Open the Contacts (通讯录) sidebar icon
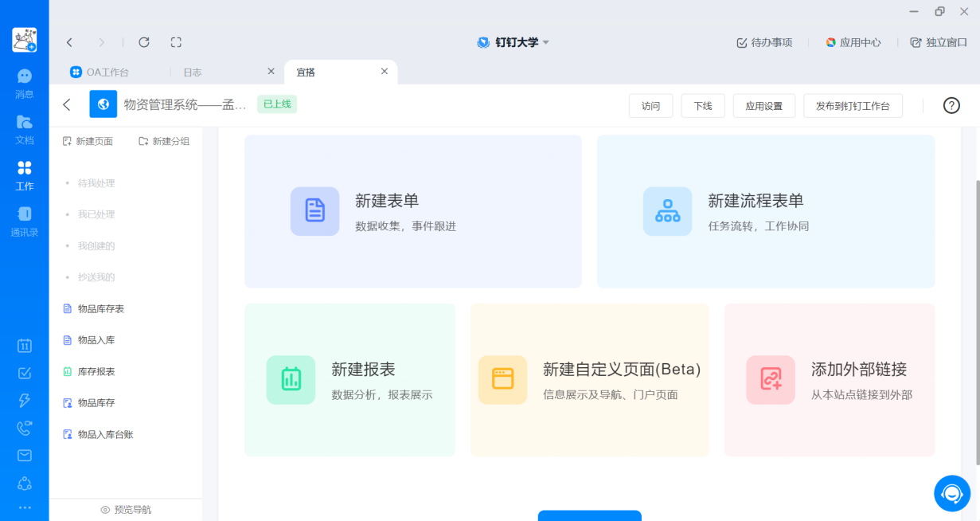Viewport: 980px width, 521px height. pos(25,221)
